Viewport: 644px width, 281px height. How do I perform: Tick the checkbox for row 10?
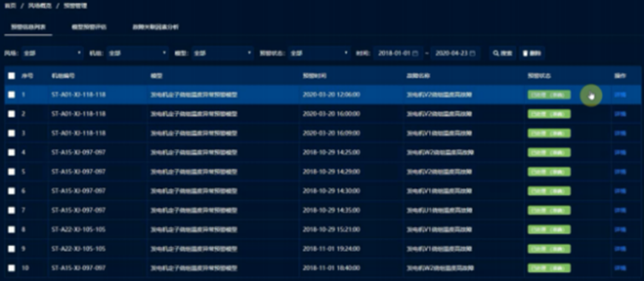[x=11, y=268]
